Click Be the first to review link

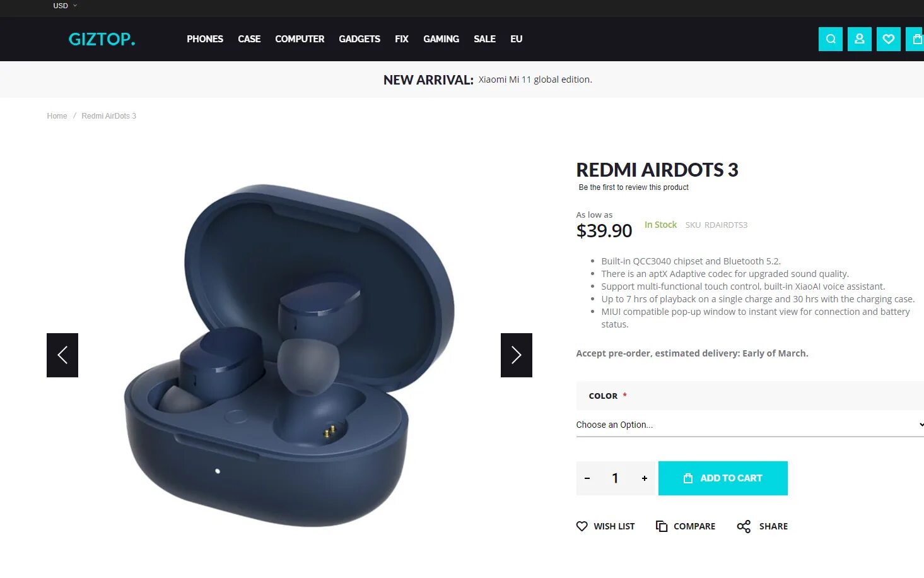633,187
